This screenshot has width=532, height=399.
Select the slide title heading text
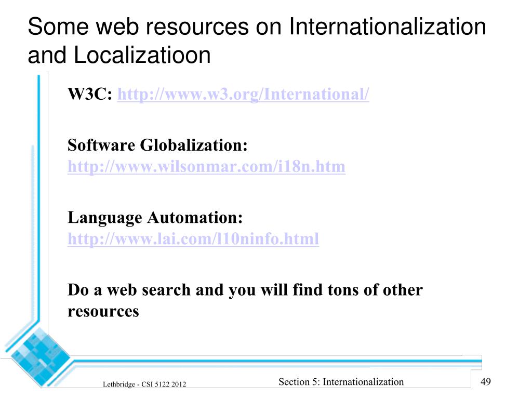[x=257, y=41]
